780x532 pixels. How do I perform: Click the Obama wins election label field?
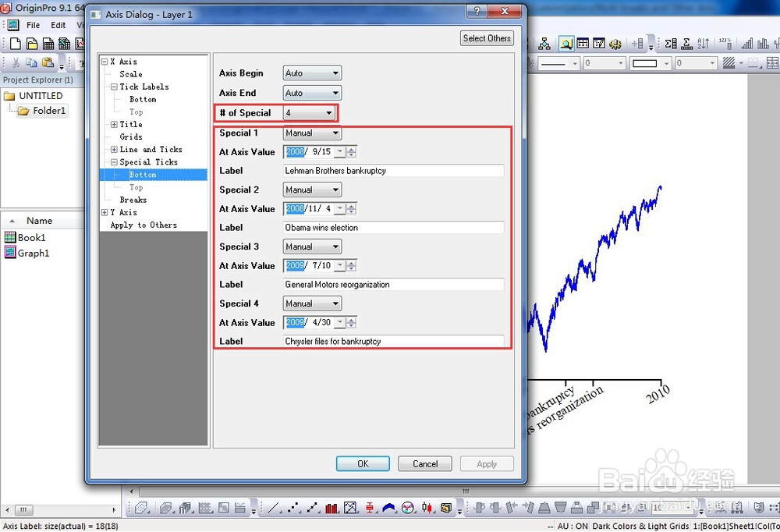pyautogui.click(x=393, y=228)
